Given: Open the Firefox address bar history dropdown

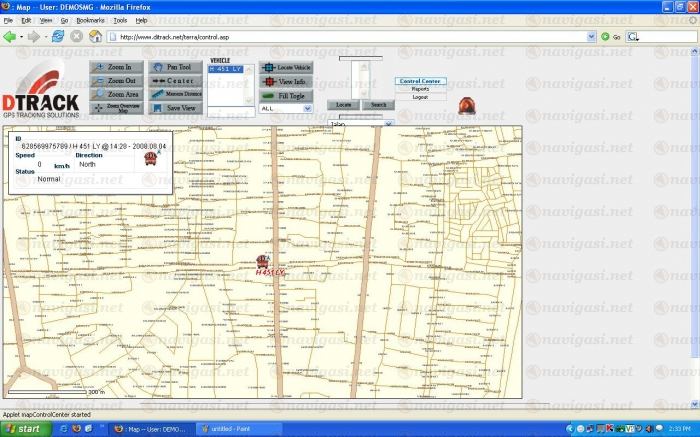Looking at the screenshot, I should pos(592,37).
